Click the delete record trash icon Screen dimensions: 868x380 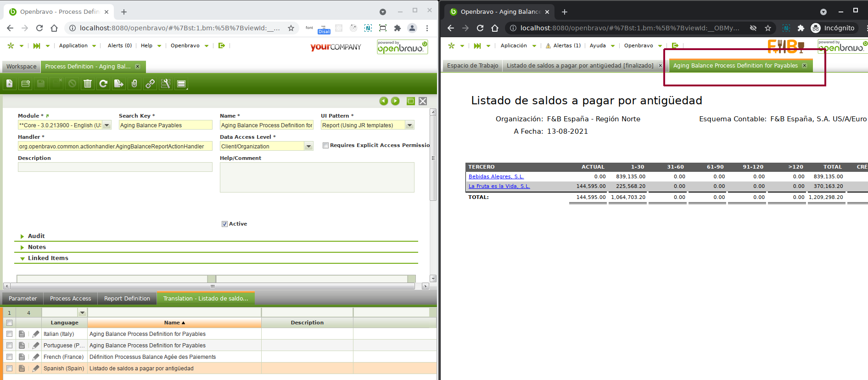coord(88,84)
